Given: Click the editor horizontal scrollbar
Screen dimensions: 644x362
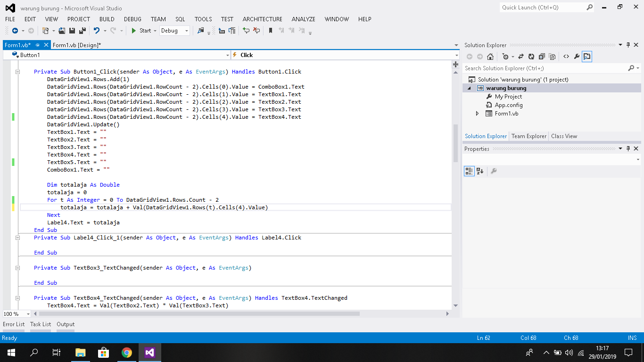Looking at the screenshot, I should 198,313.
